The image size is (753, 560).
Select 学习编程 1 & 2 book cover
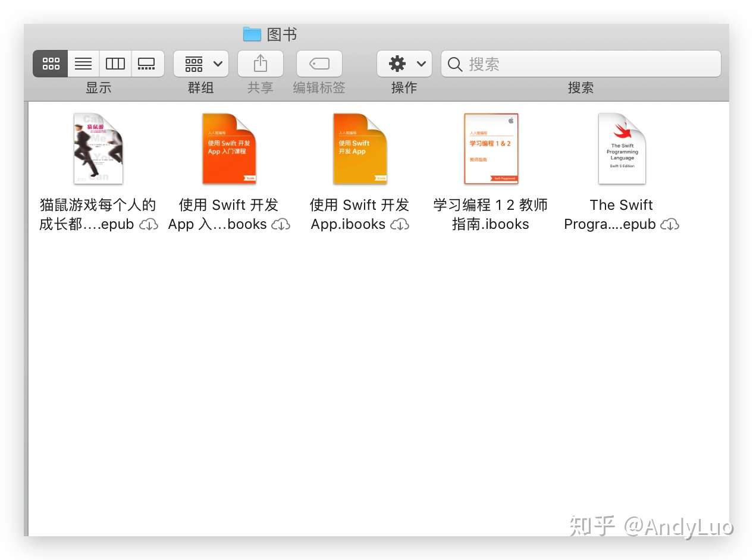click(x=491, y=149)
